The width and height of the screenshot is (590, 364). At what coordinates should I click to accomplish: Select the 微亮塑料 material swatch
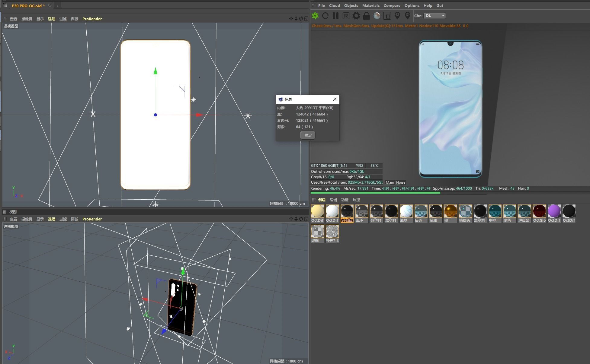click(347, 214)
